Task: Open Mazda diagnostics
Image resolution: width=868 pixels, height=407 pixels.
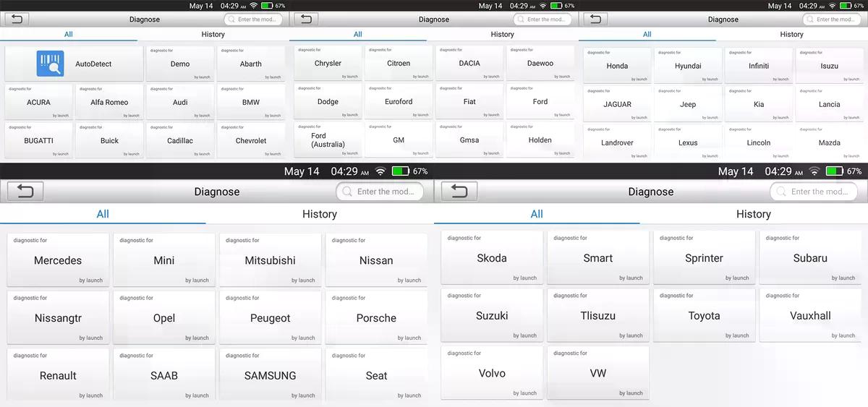Action: 830,142
